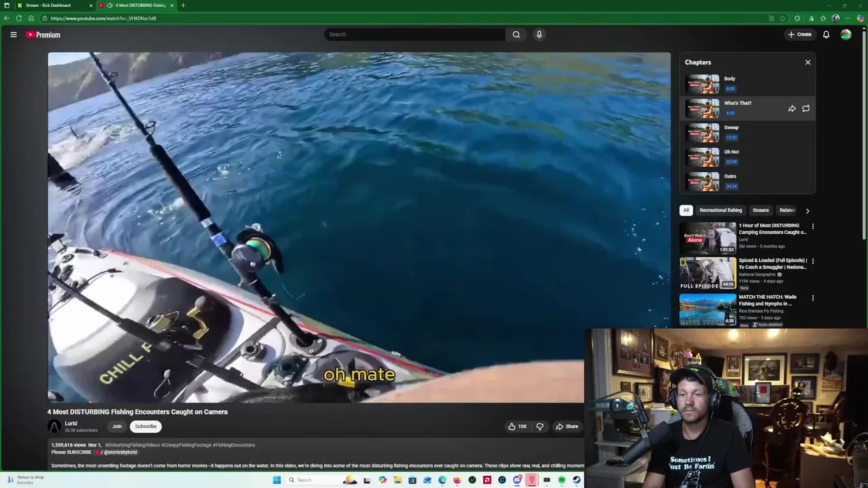Close the Chapters panel
868x488 pixels.
click(808, 62)
